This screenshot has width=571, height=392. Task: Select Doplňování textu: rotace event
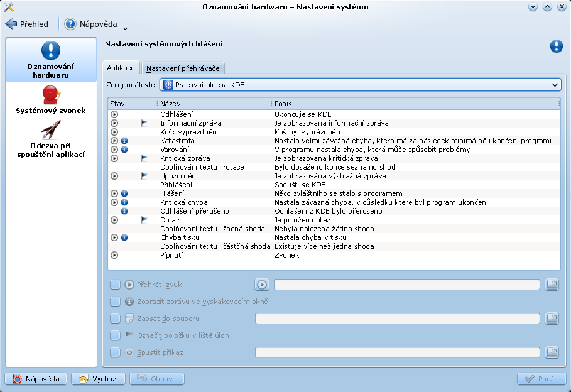(202, 167)
